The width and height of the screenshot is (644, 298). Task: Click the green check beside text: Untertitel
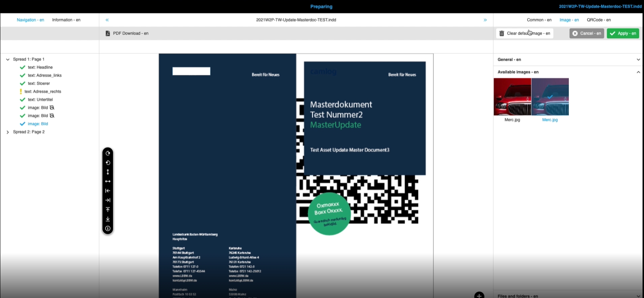point(23,99)
